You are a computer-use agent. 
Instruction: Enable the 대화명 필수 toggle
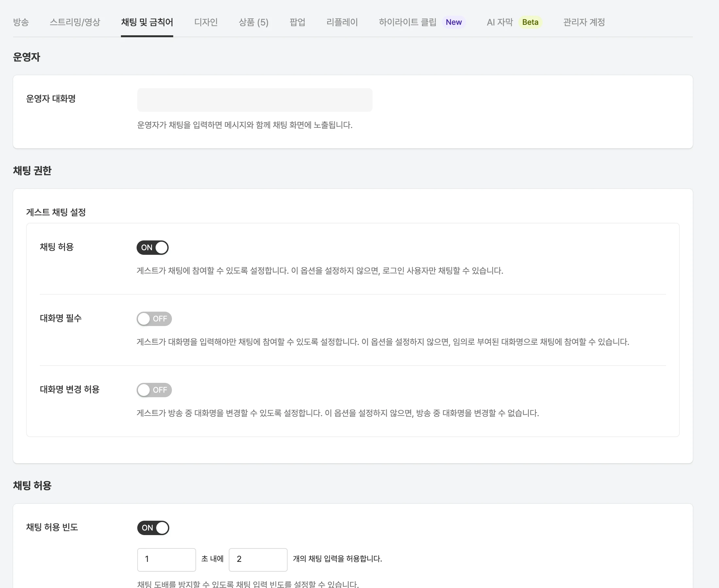click(154, 319)
